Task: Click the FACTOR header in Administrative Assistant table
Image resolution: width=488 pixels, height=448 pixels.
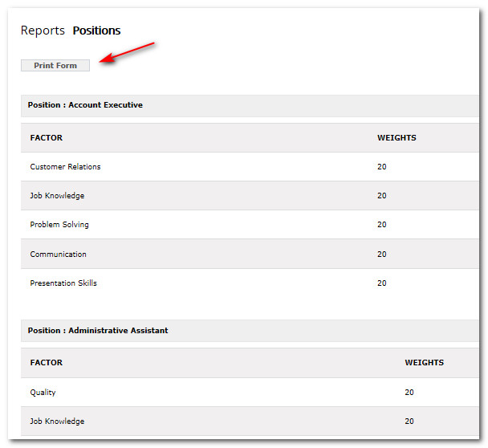Action: [x=47, y=363]
